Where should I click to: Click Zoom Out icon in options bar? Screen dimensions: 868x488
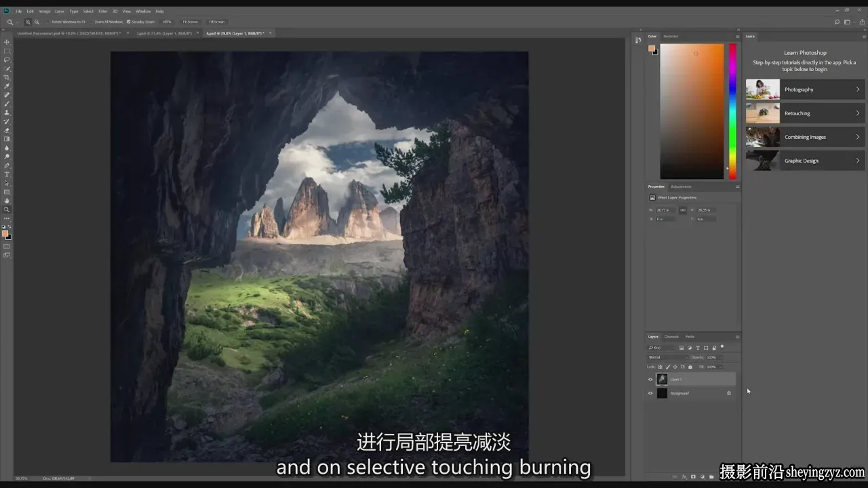tap(37, 22)
